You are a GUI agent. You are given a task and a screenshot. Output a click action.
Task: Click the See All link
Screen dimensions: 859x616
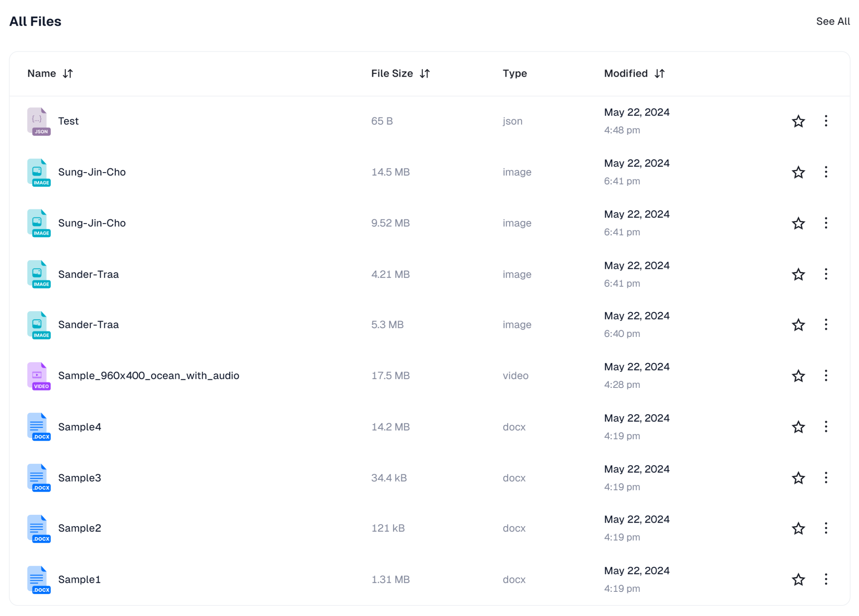coord(833,22)
